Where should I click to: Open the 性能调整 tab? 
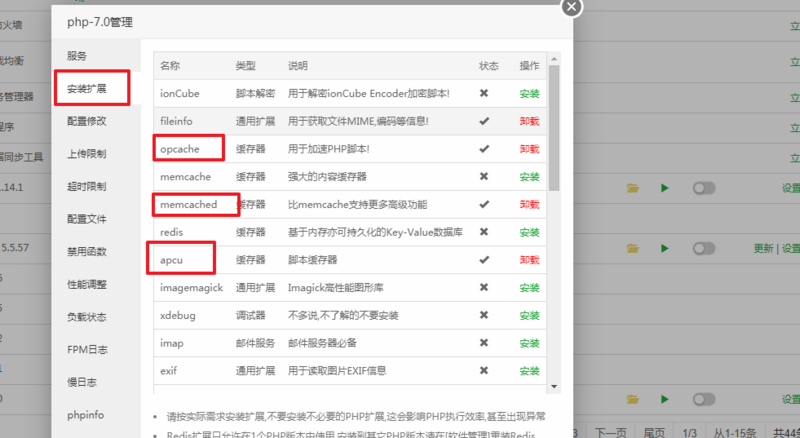point(87,284)
